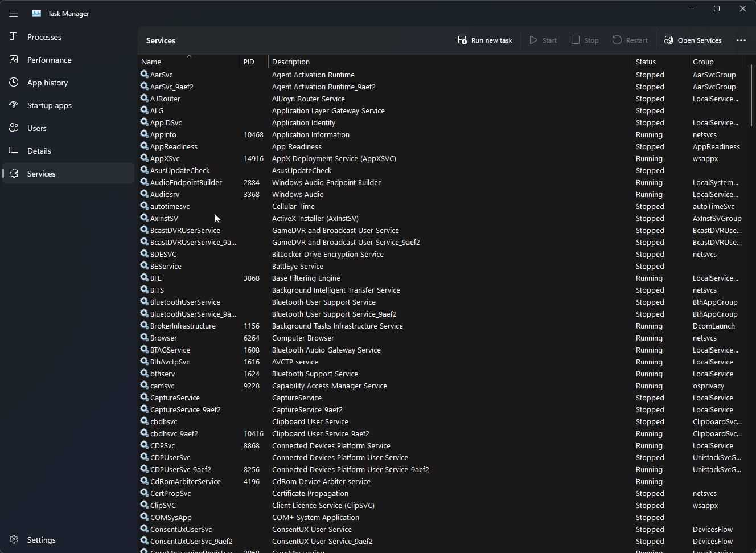Open the Details page
Image resolution: width=756 pixels, height=553 pixels.
[x=68, y=150]
